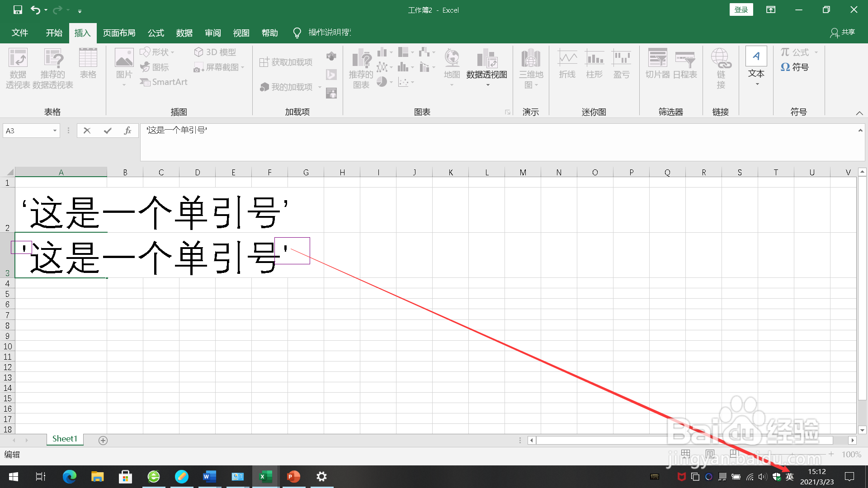Collapse the ribbon with the chevron
Screen dimensions: 868x488
click(859, 113)
